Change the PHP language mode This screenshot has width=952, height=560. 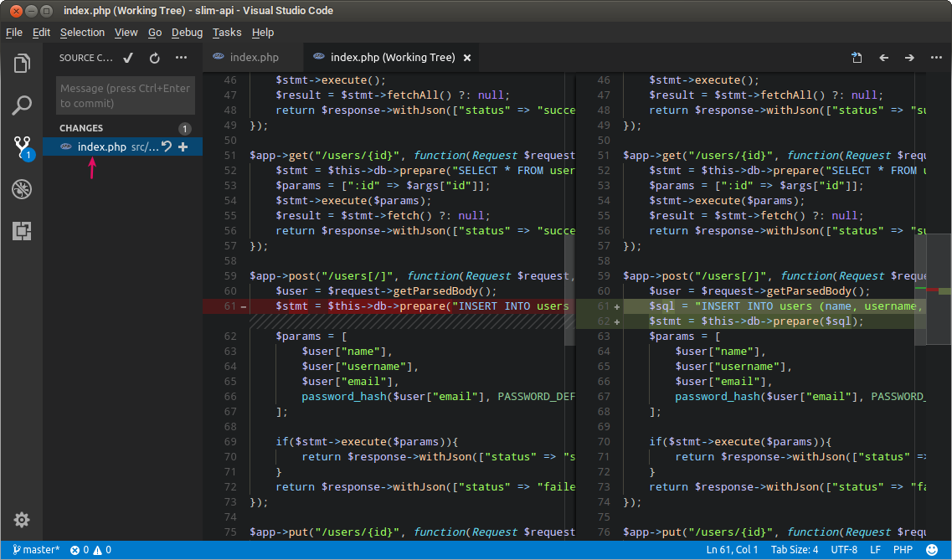click(903, 550)
